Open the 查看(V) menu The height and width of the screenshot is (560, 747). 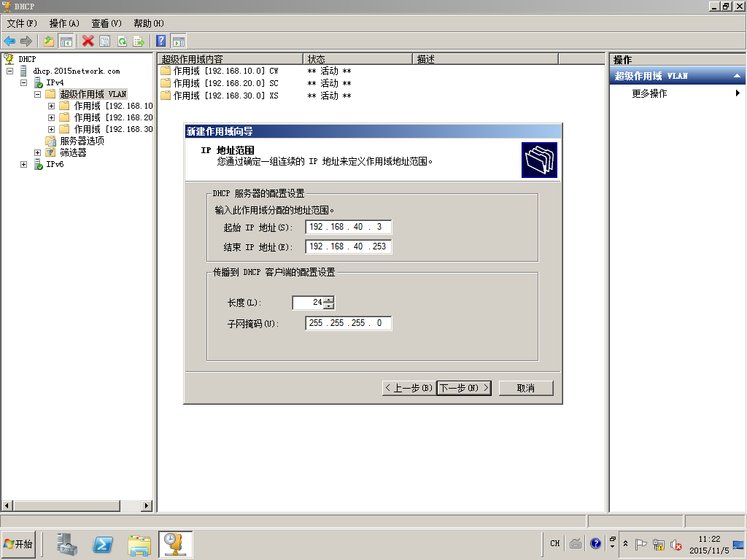[107, 23]
